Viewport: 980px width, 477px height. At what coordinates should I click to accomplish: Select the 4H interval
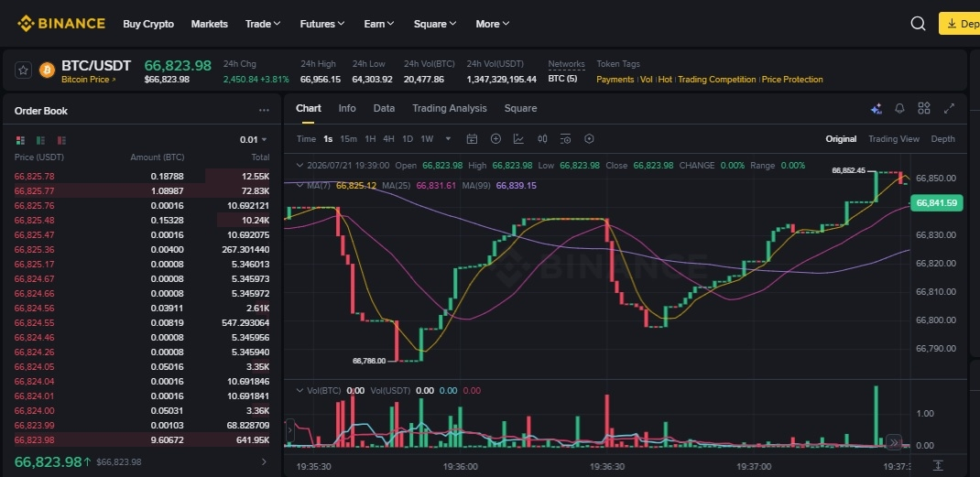coord(388,139)
